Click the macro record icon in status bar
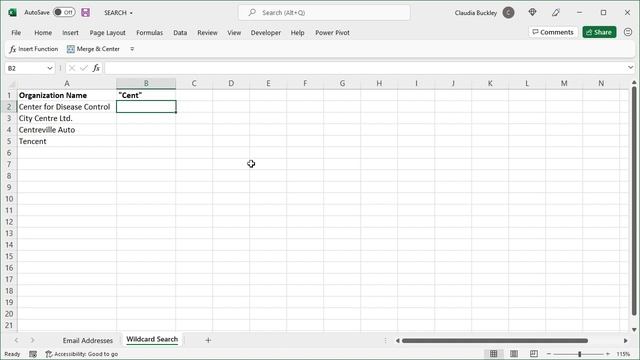 pyautogui.click(x=33, y=354)
